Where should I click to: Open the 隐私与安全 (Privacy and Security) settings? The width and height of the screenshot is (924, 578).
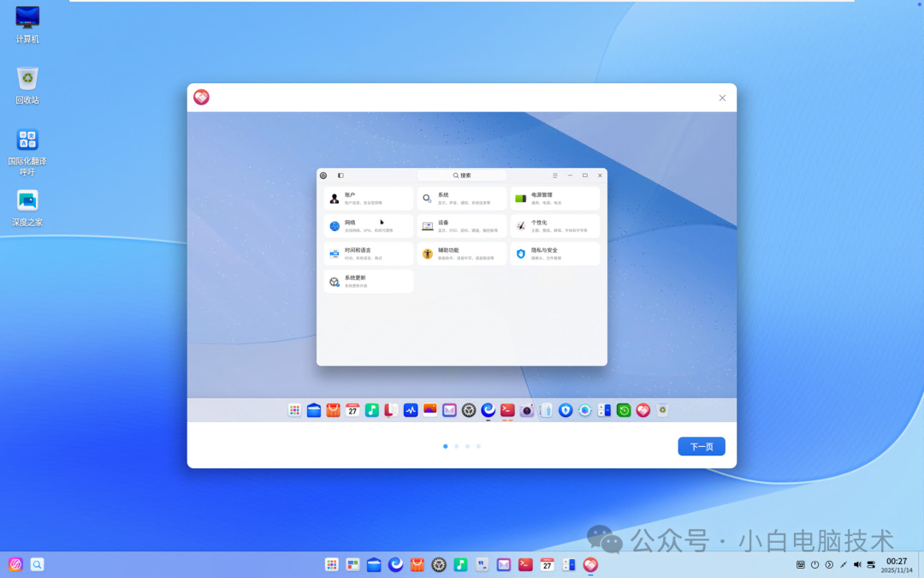tap(555, 253)
